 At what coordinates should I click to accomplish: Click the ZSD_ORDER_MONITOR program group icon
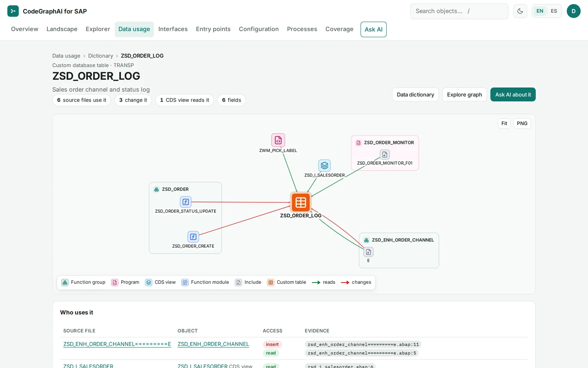pos(359,143)
